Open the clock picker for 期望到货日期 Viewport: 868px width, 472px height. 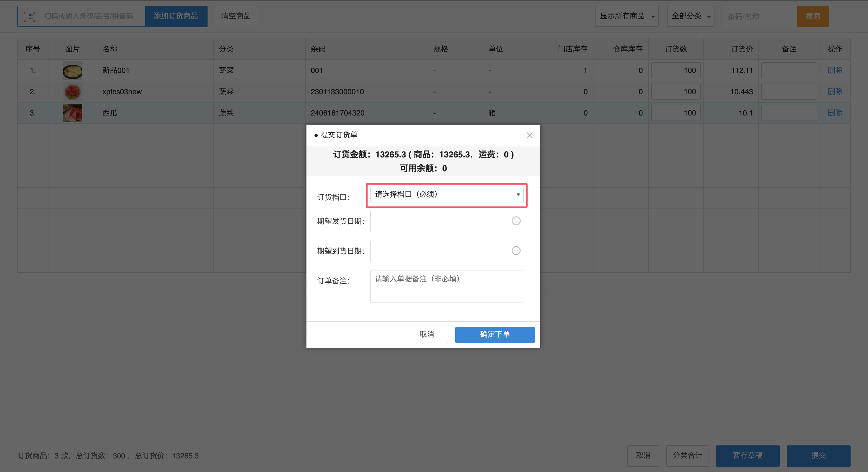point(515,251)
